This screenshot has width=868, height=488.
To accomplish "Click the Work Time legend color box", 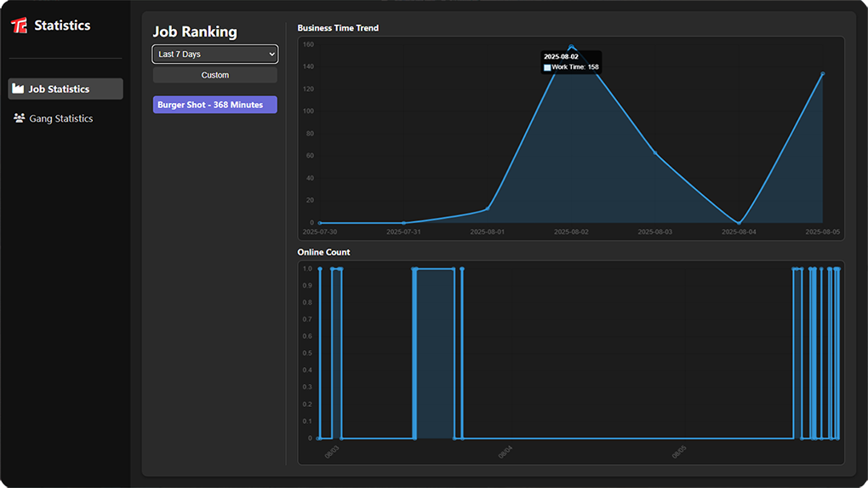I will 547,67.
